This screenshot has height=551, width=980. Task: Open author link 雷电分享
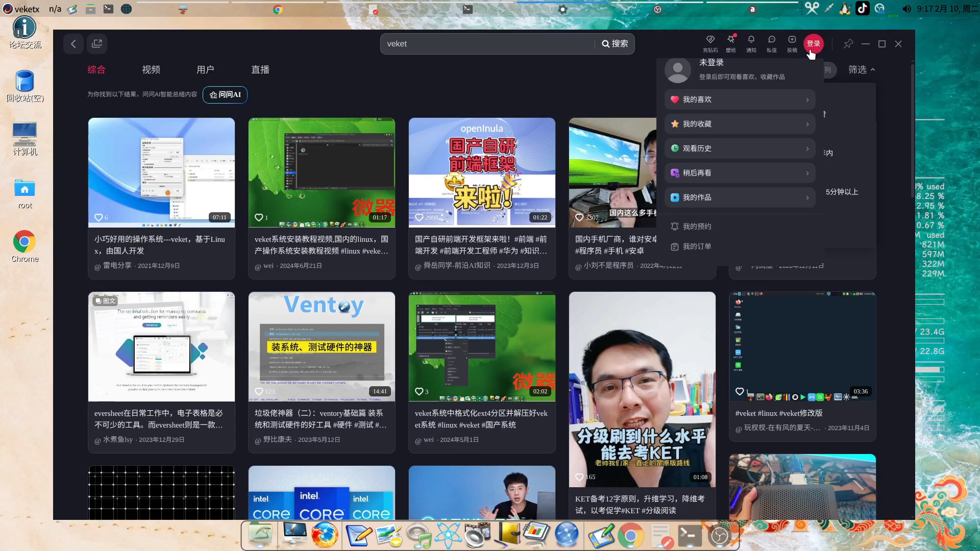coord(117,265)
